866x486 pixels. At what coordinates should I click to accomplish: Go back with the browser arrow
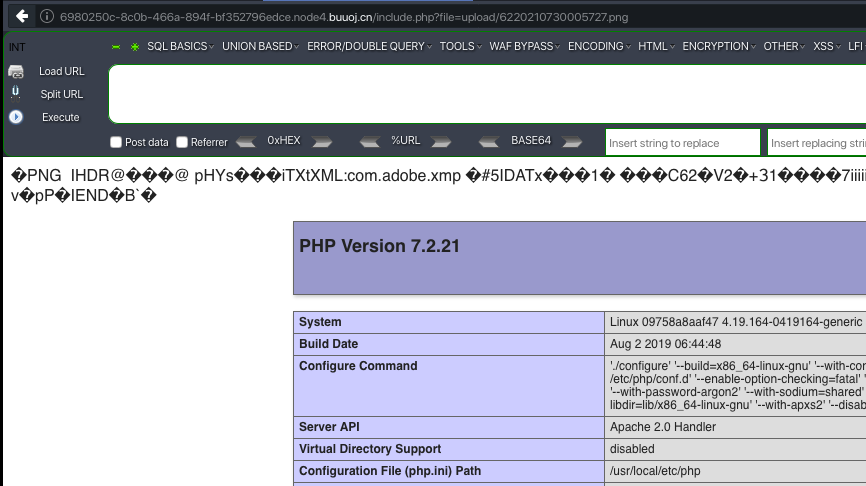(22, 17)
